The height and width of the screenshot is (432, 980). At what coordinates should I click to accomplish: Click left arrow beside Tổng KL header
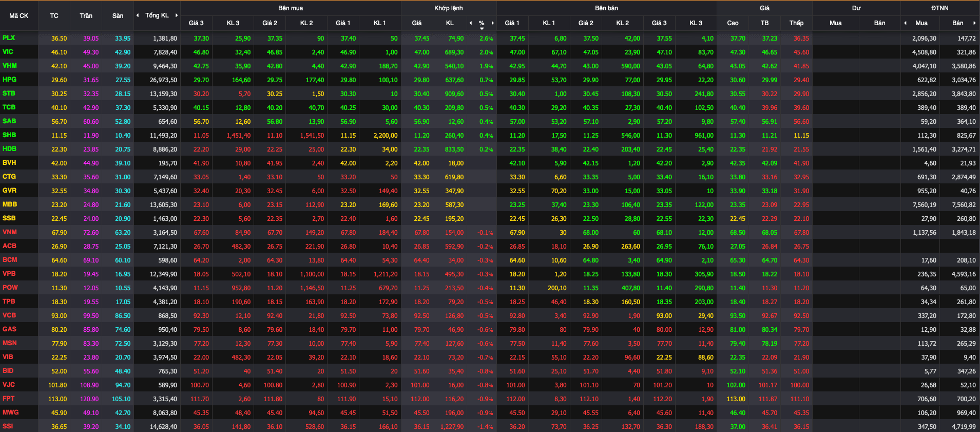click(138, 15)
